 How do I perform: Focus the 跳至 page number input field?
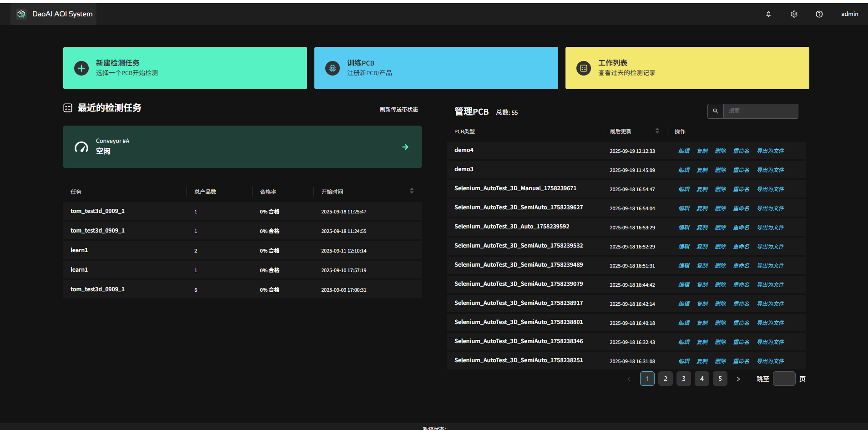coord(784,379)
